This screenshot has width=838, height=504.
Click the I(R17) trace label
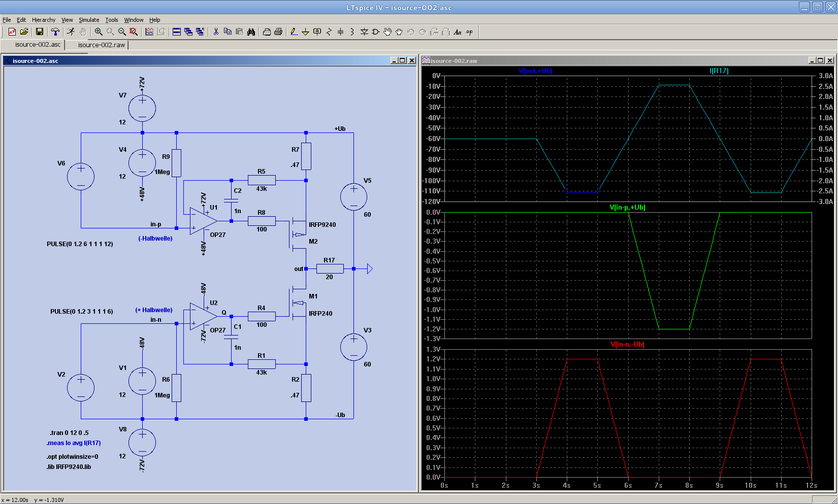(719, 71)
